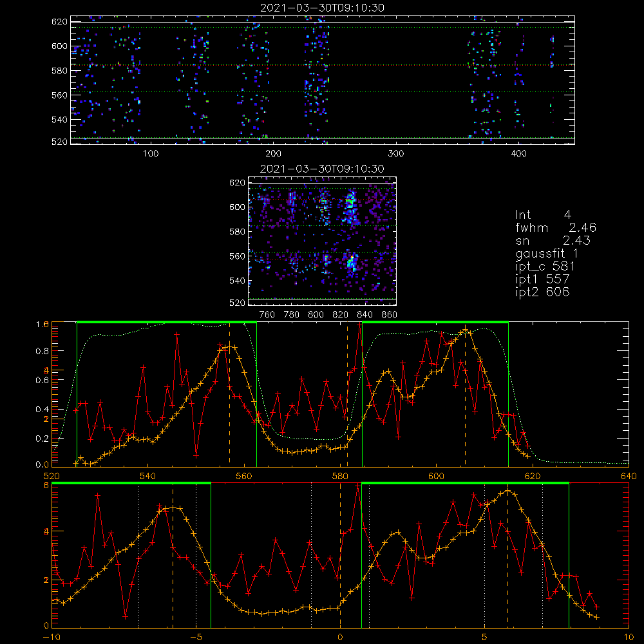The height and width of the screenshot is (644, 644).
Task: Click the 'ipt_c 581' readout
Action: (545, 266)
